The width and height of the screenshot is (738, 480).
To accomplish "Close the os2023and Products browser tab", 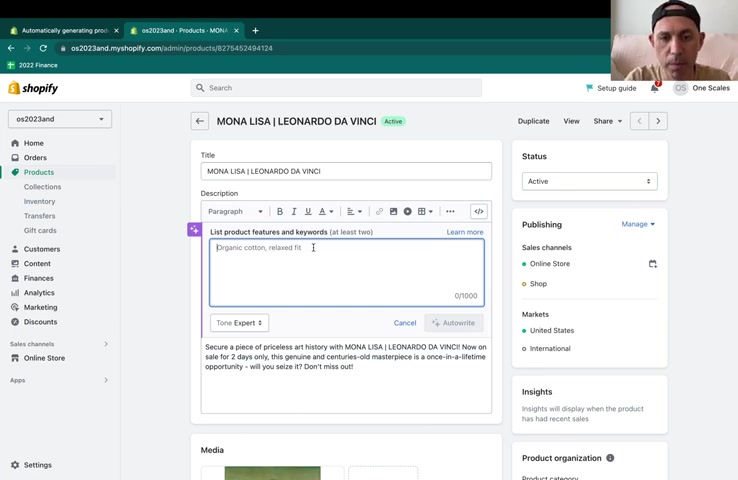I will [236, 31].
